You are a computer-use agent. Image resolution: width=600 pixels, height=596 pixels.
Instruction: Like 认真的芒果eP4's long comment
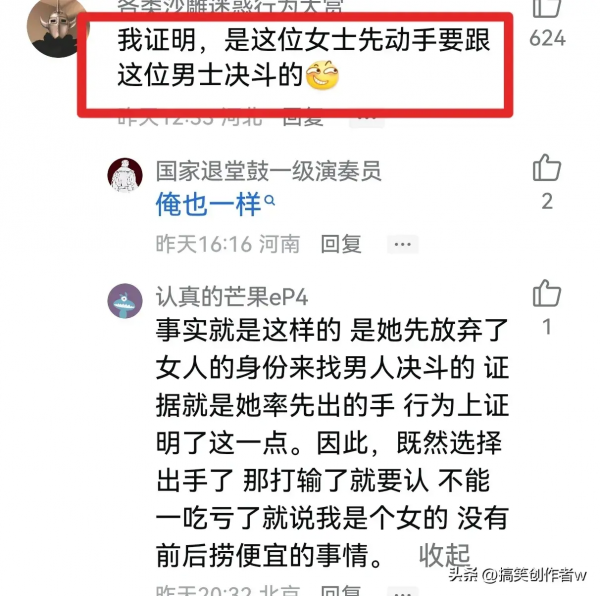click(x=547, y=293)
